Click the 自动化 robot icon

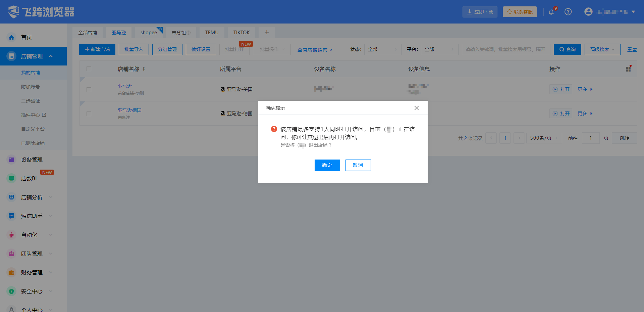[x=11, y=235]
